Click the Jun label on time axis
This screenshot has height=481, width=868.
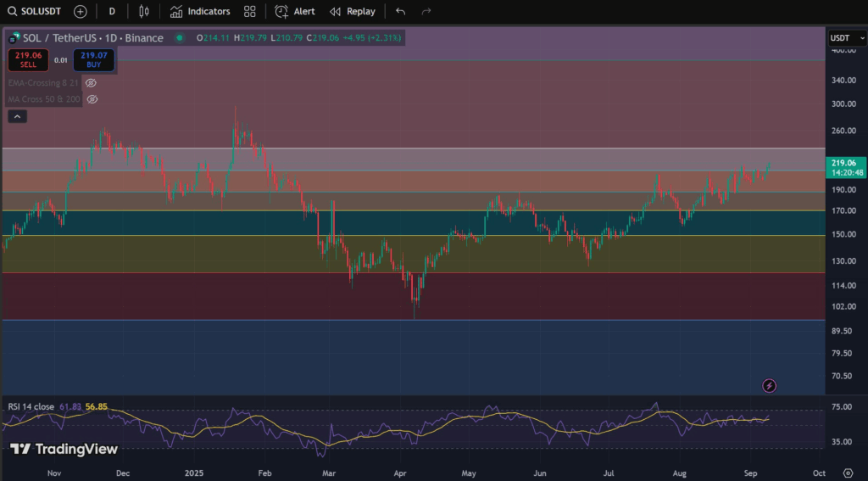540,473
